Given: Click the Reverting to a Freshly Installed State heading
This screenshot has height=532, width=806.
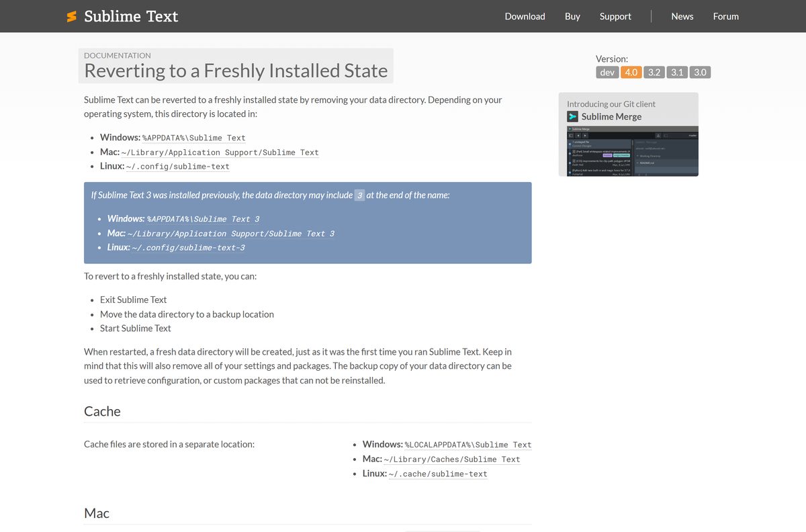Looking at the screenshot, I should coord(236,71).
